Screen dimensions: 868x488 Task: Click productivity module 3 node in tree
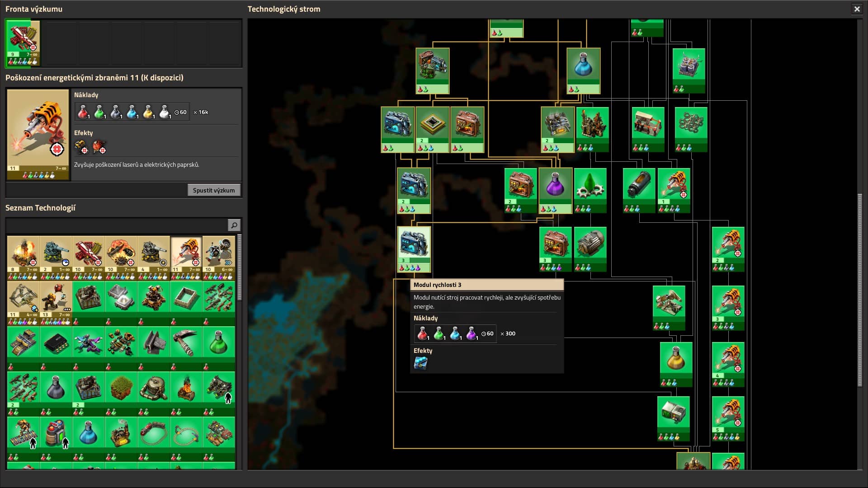[x=556, y=249]
